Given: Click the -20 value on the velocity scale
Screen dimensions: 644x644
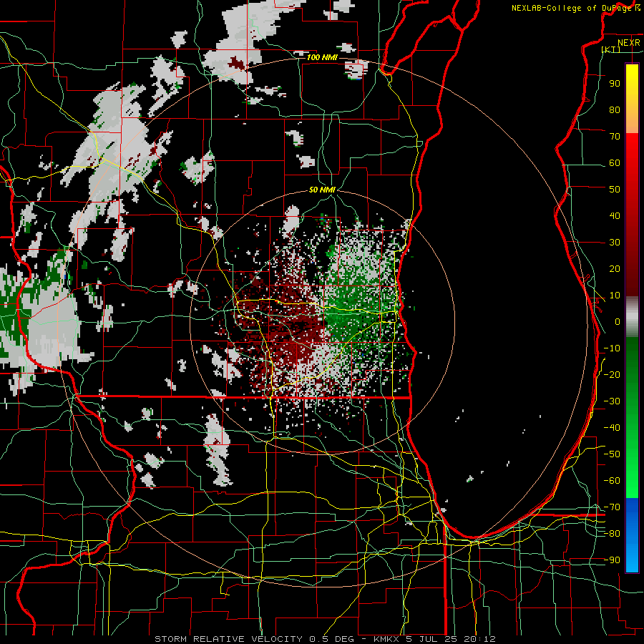Looking at the screenshot, I should click(x=612, y=374).
